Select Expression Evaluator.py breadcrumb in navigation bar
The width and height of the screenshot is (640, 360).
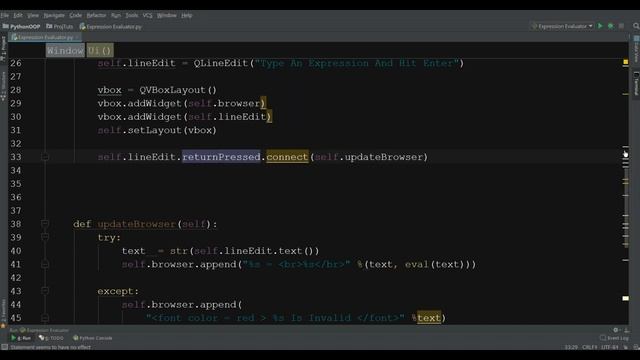(x=111, y=27)
